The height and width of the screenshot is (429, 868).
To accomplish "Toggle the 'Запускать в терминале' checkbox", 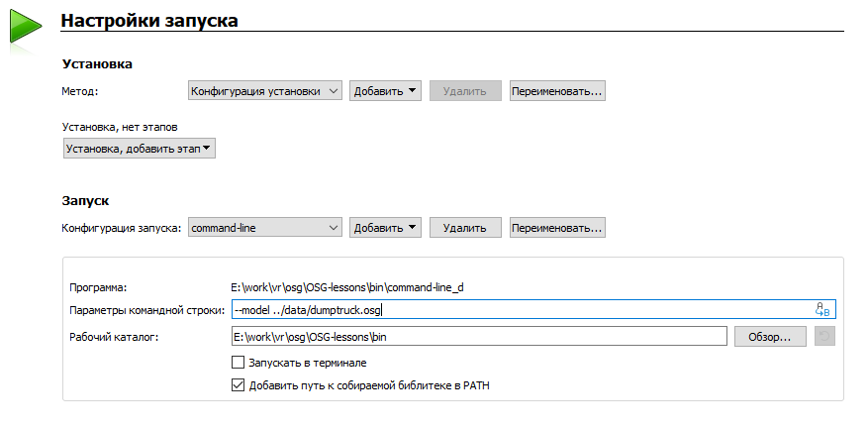I will click(x=238, y=363).
